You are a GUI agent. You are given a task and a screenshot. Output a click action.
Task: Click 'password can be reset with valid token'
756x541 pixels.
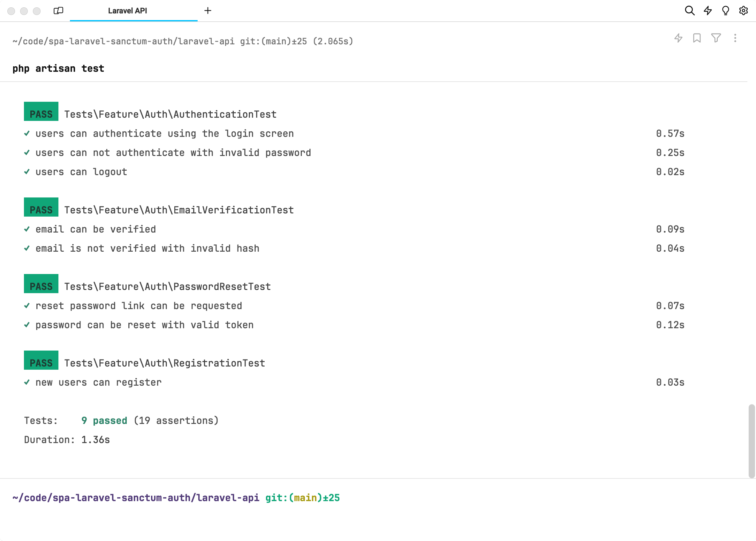click(145, 325)
